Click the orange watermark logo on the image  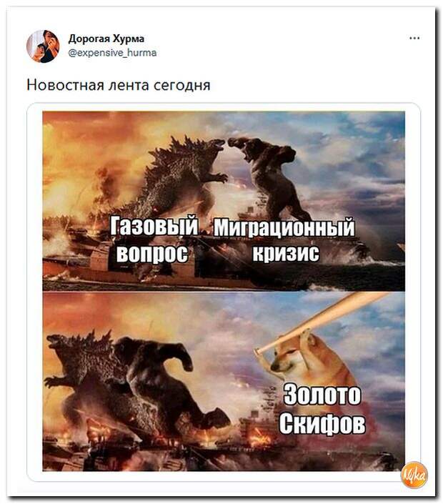coord(414,475)
